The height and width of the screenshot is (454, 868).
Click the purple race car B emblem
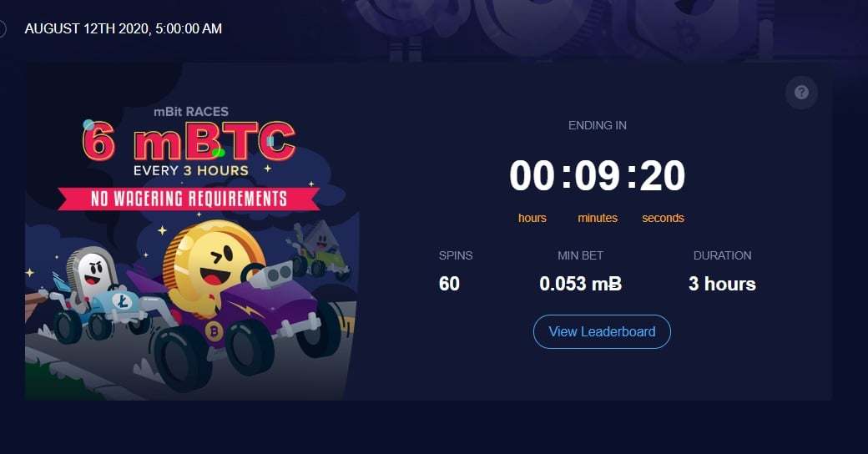[x=213, y=331]
